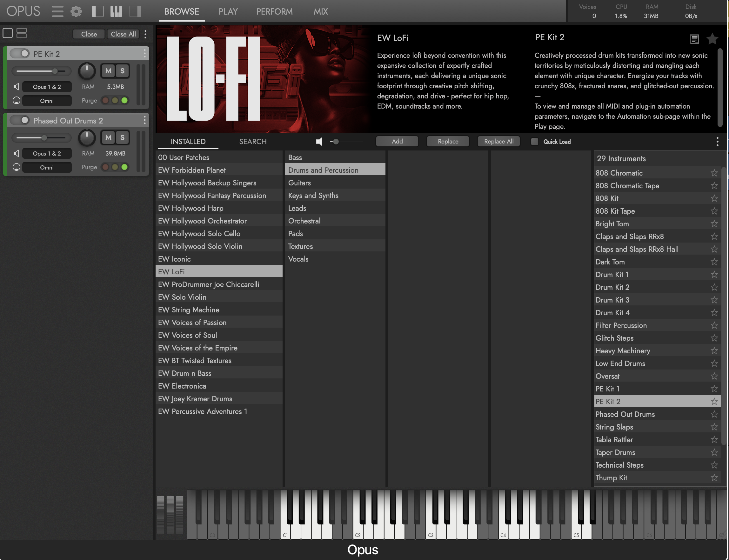Enable the Quick Load checkbox
Viewport: 729px width, 560px height.
point(534,142)
